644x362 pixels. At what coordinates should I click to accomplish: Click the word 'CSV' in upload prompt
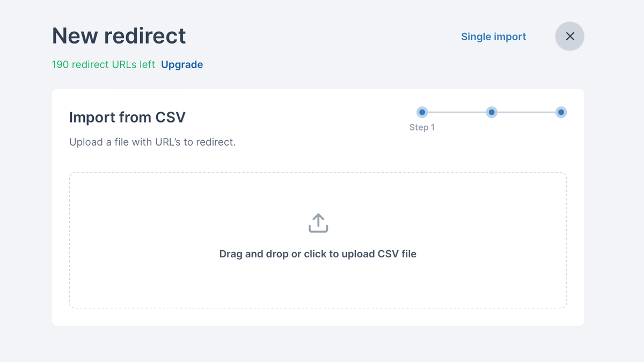[x=388, y=254]
